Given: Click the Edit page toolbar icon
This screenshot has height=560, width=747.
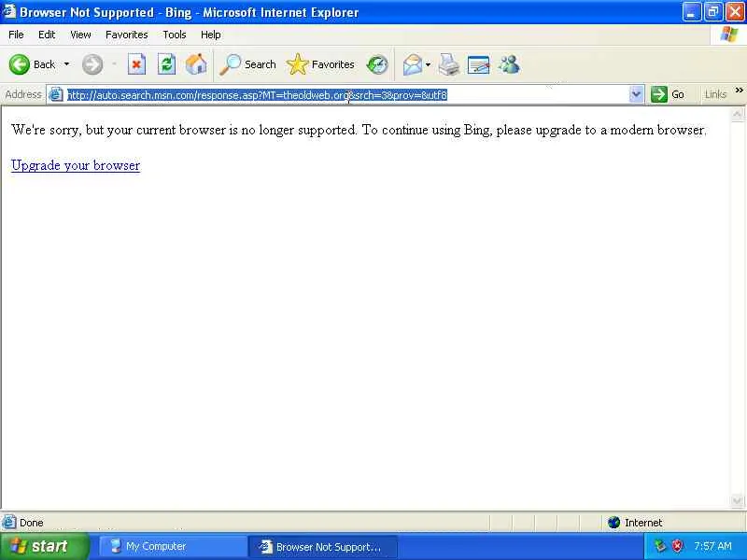Looking at the screenshot, I should pyautogui.click(x=478, y=64).
